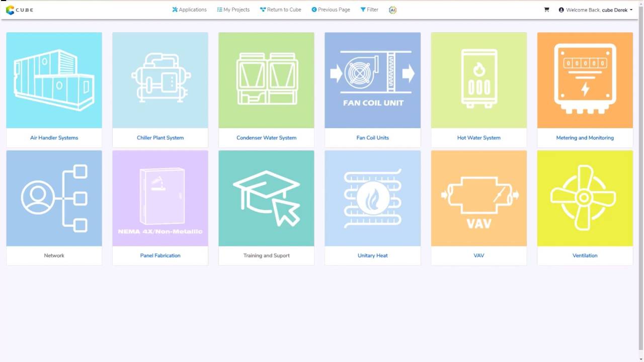
Task: Follow the Ventilation link
Action: [585, 255]
